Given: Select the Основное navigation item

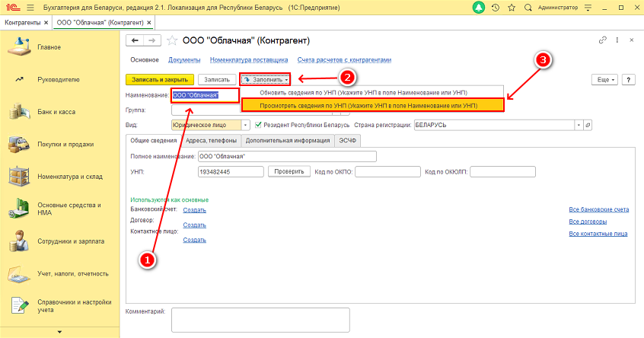Looking at the screenshot, I should pyautogui.click(x=145, y=60).
